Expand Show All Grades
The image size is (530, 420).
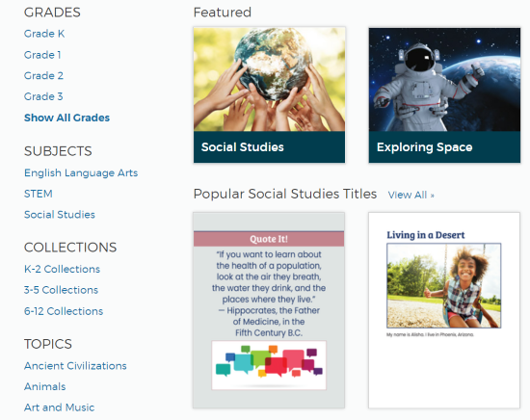66,118
